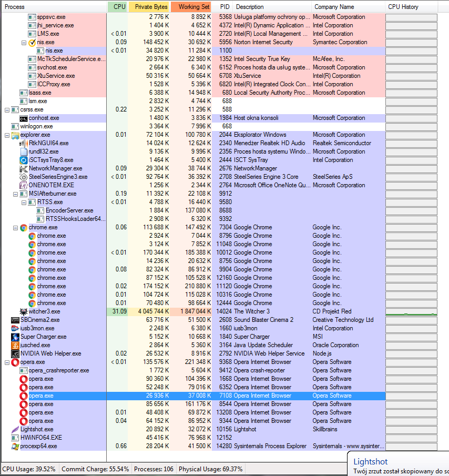Select the witcher3.exe process name
449x476 pixels.
point(44,311)
